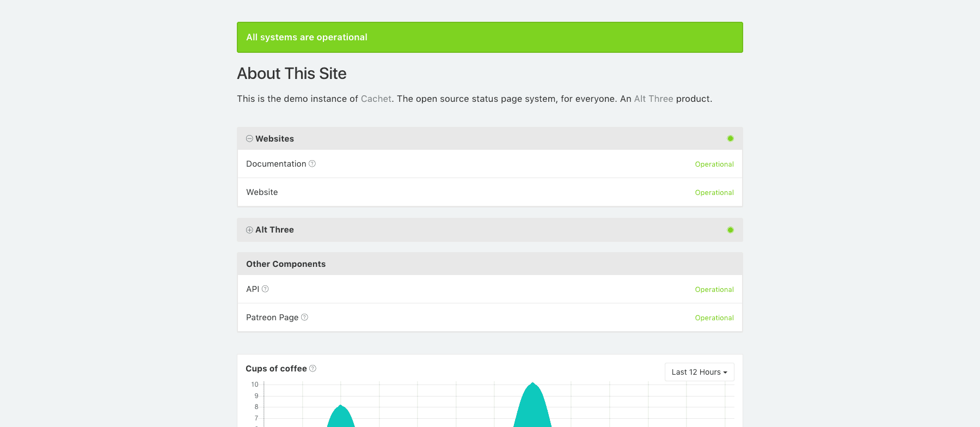Expand the Alt Three group plus icon

(x=249, y=230)
